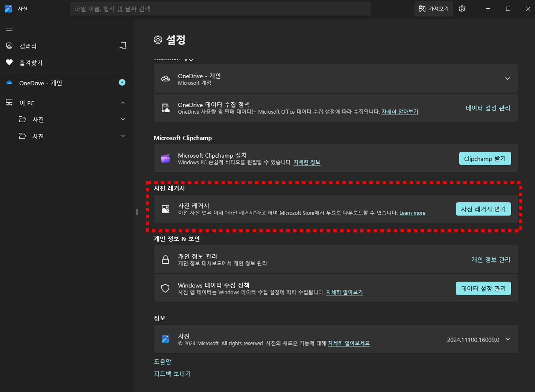Click the OneDrive sync status badge
535x392 pixels.
pos(122,83)
